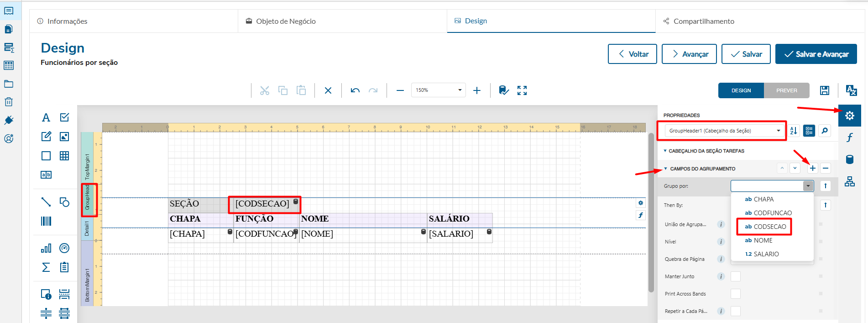Select the Picture Box tool
868x323 pixels.
64,136
